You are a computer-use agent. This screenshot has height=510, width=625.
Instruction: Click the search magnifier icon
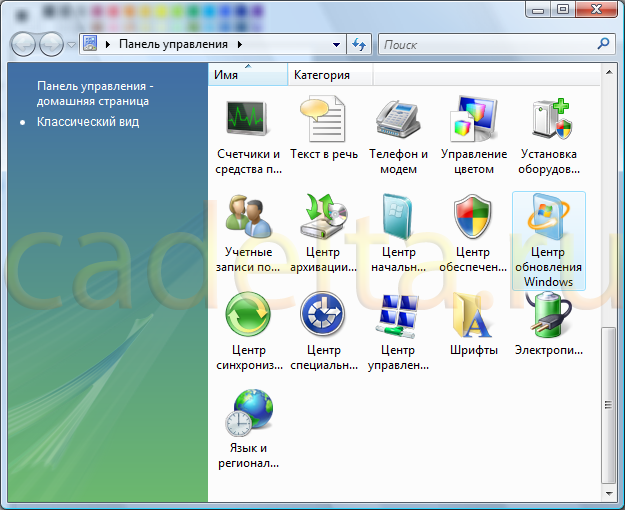[603, 43]
